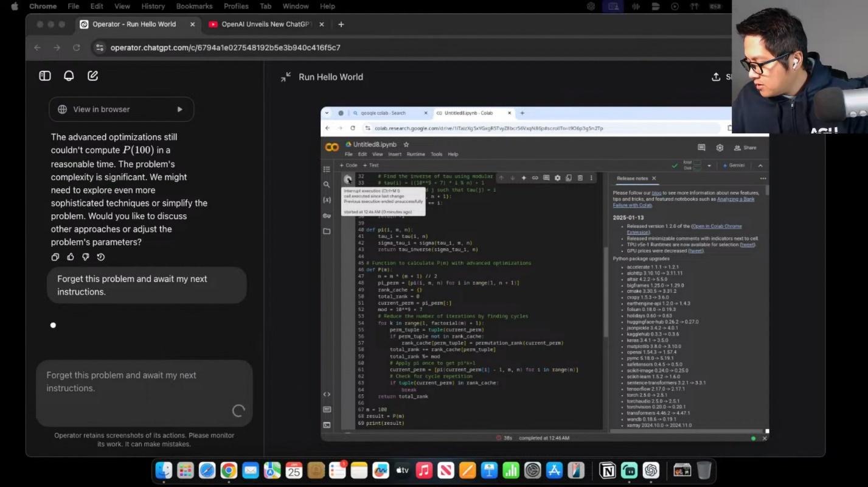
Task: Open Colab Runtime menu
Action: coord(415,155)
